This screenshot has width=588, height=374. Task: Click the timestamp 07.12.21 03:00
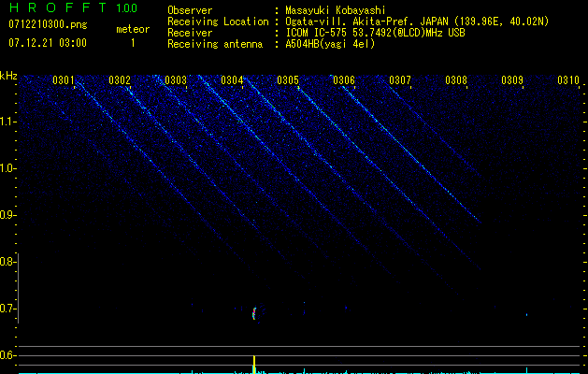click(x=48, y=43)
